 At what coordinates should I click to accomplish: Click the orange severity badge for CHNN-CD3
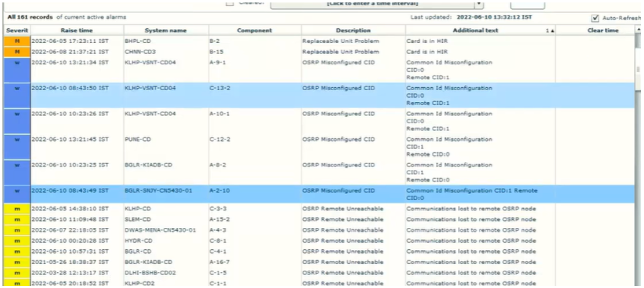[x=17, y=52]
